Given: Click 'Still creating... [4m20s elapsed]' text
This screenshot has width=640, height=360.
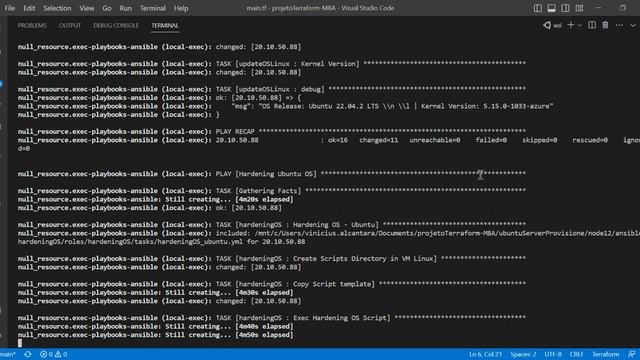Looking at the screenshot, I should pyautogui.click(x=229, y=199).
